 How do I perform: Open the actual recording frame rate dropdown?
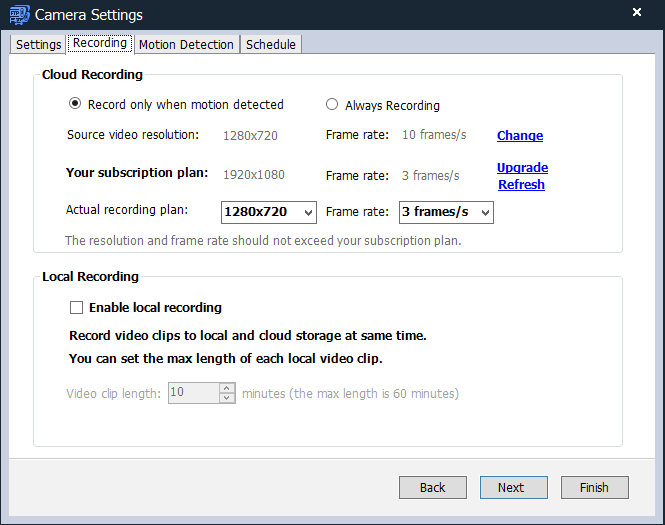[x=445, y=212]
